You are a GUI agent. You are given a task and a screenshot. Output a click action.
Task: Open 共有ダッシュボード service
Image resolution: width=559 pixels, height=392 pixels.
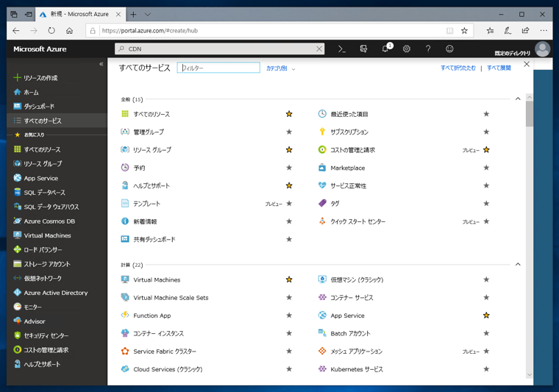(154, 239)
